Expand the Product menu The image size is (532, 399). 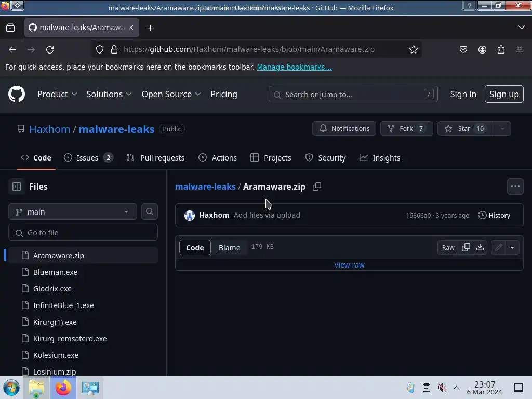pos(57,95)
